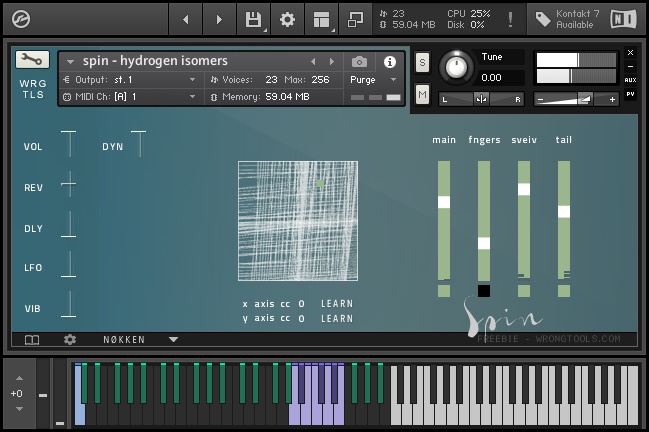The width and height of the screenshot is (649, 432).
Task: Click the sveiv layer fader handle
Action: pos(524,189)
